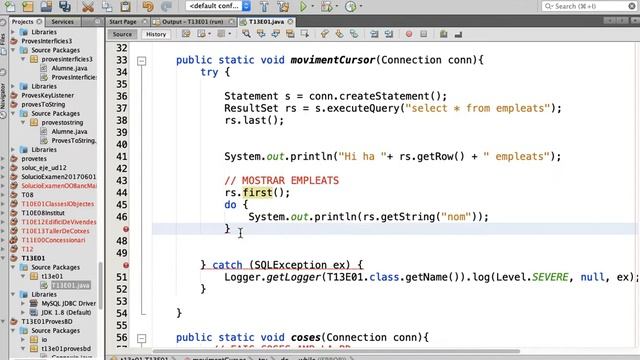The height and width of the screenshot is (360, 640).
Task: Switch to History view button
Action: click(x=156, y=34)
